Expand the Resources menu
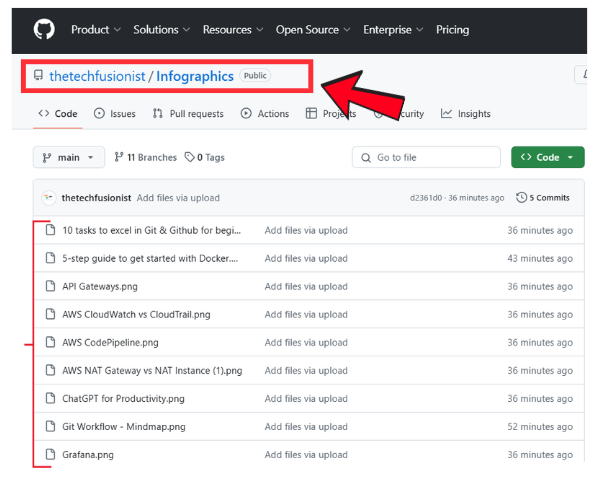Screen dimensions: 601x492 click(233, 30)
